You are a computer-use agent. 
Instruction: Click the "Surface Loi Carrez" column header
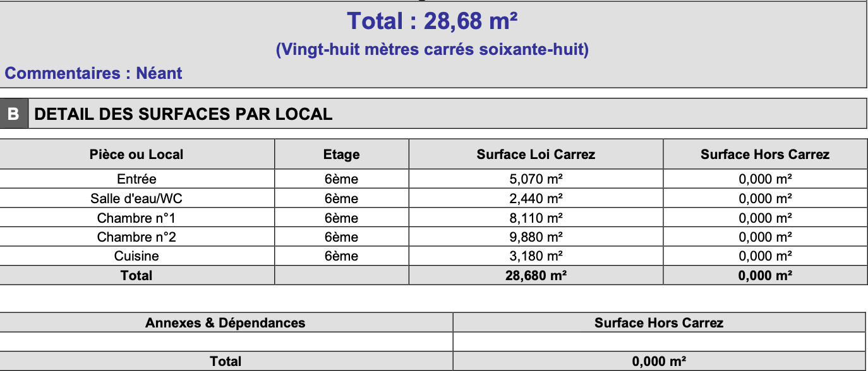[536, 155]
